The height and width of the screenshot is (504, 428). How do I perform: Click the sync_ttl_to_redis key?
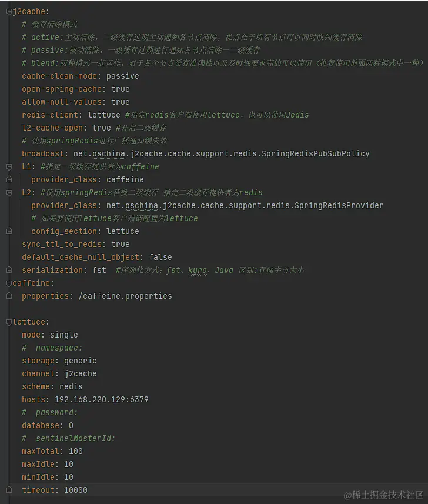(62, 244)
